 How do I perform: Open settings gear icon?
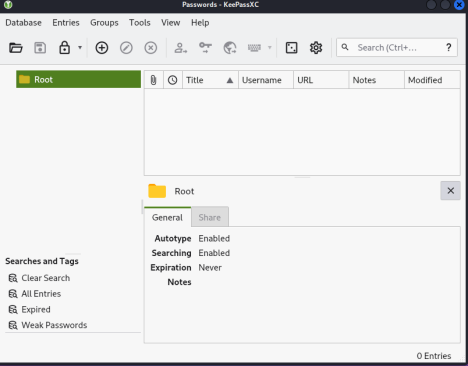[316, 48]
